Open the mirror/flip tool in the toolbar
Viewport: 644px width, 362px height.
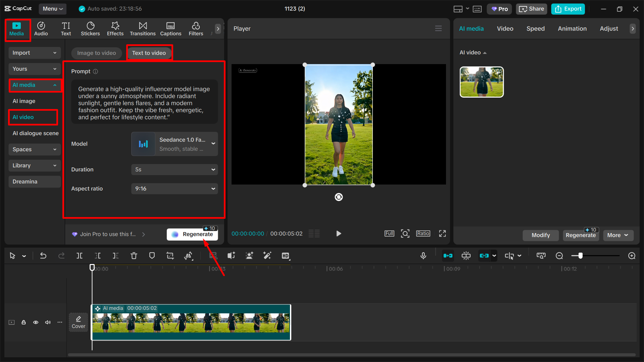click(188, 255)
